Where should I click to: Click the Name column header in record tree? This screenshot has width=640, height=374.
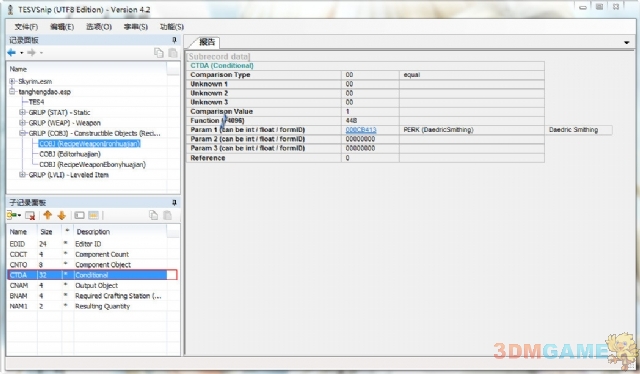pos(87,69)
